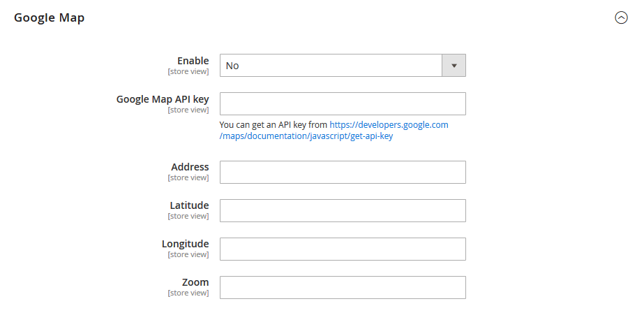
Task: Click the Enable field label
Action: tap(193, 61)
